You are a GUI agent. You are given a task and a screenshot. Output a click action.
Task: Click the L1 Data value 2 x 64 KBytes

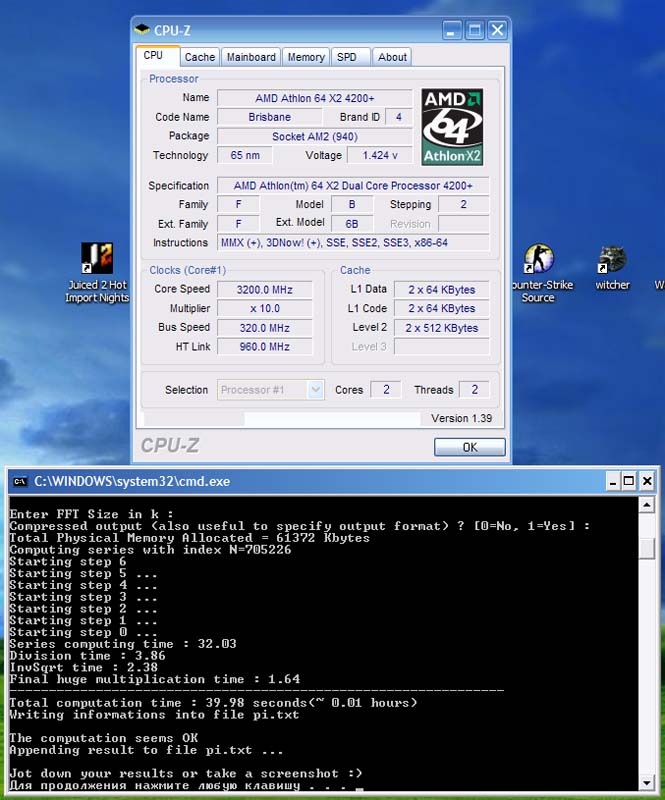[441, 290]
